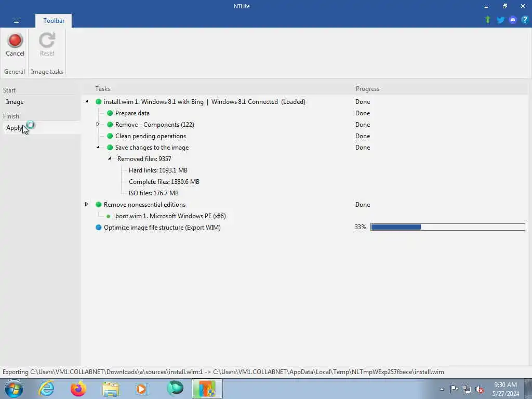Open Windows Media Player taskbar icon
532x399 pixels.
[142, 389]
